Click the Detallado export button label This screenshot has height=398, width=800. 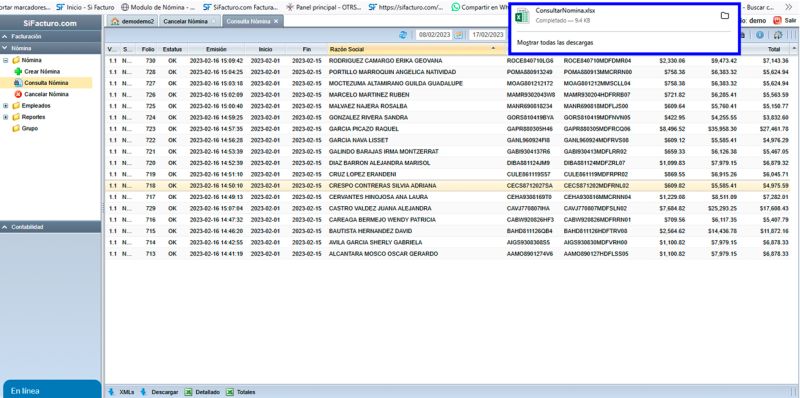pos(207,392)
